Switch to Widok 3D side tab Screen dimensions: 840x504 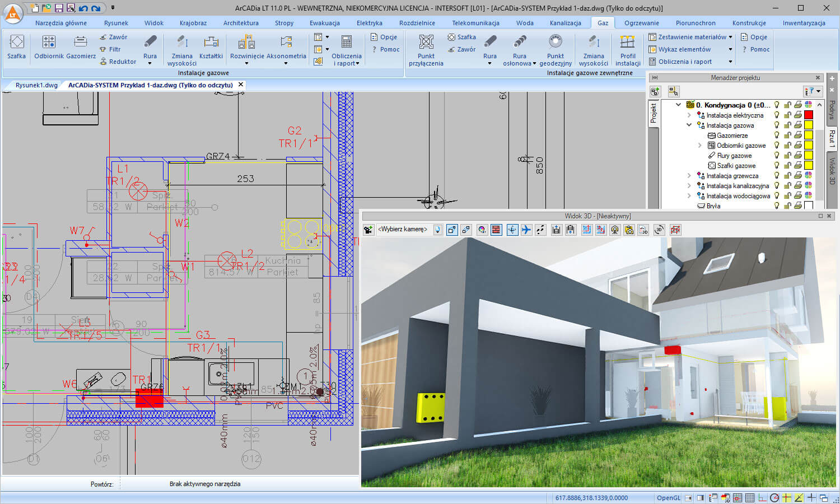click(x=832, y=171)
